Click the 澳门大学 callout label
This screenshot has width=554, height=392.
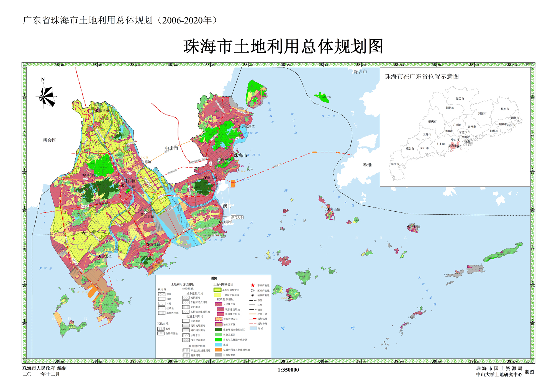click(237, 217)
